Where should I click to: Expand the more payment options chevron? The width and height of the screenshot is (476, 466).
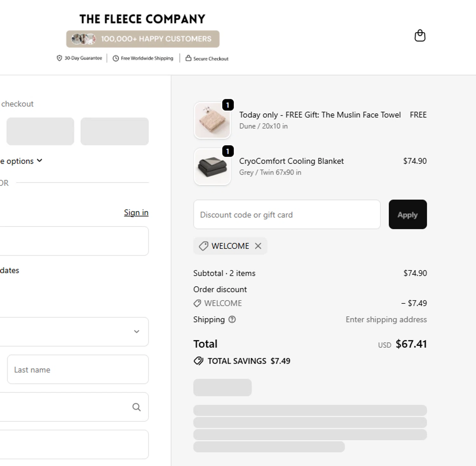pos(40,161)
